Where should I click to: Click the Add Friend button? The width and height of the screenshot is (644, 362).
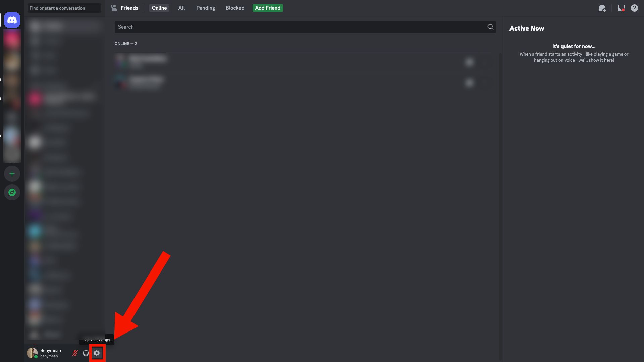(x=268, y=8)
